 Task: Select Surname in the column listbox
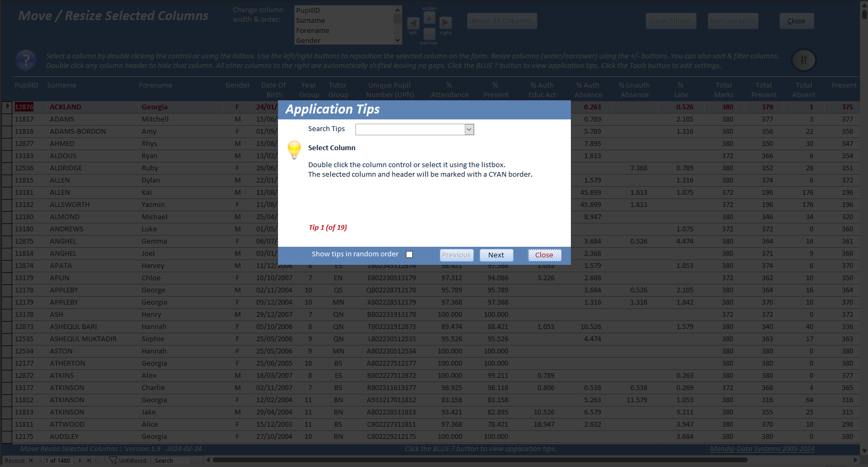click(x=344, y=20)
